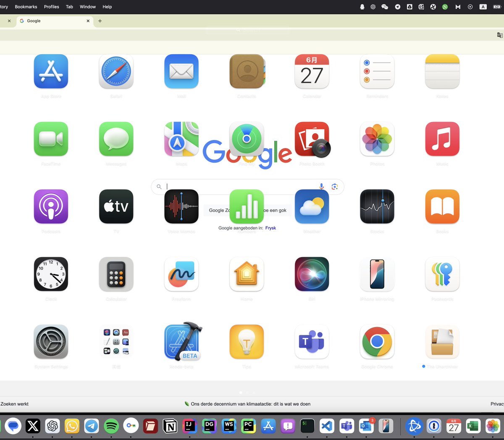Open the Home app icon
This screenshot has height=440, width=504.
[247, 274]
